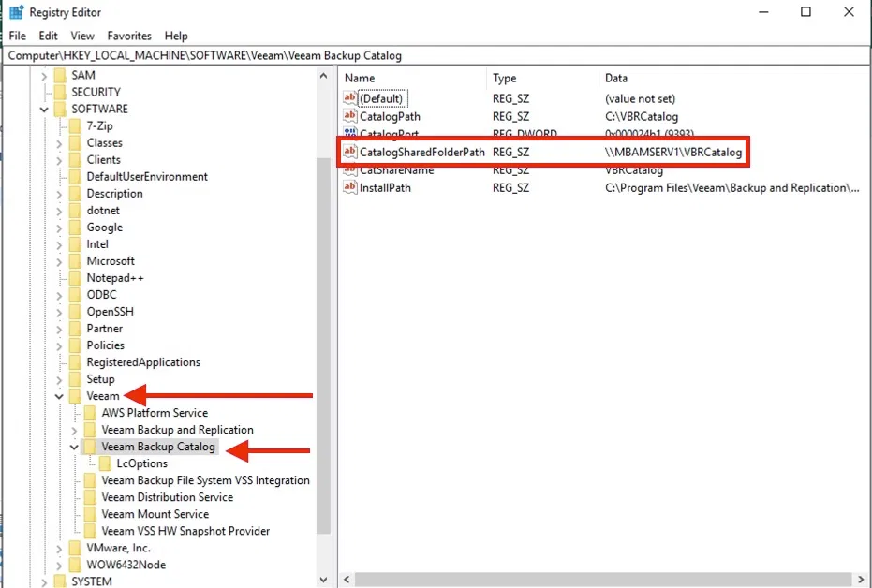The image size is (872, 588).
Task: Click the folder icon beside Veeam Mount Service
Action: pyautogui.click(x=90, y=514)
